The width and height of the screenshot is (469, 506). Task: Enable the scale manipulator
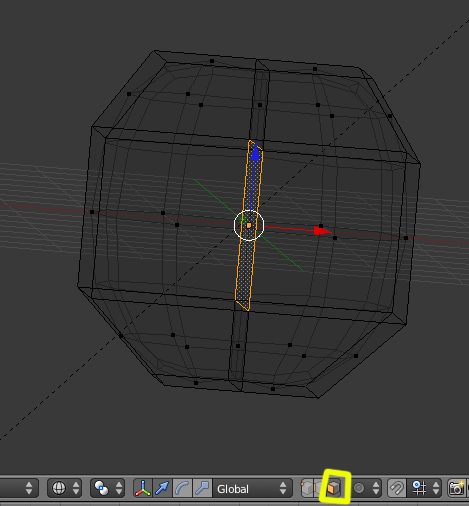click(202, 488)
